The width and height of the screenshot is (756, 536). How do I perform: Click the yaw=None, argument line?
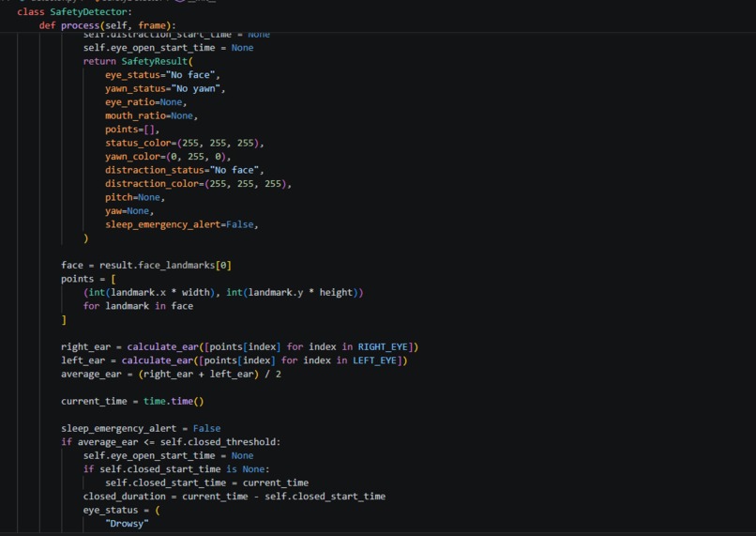point(129,211)
